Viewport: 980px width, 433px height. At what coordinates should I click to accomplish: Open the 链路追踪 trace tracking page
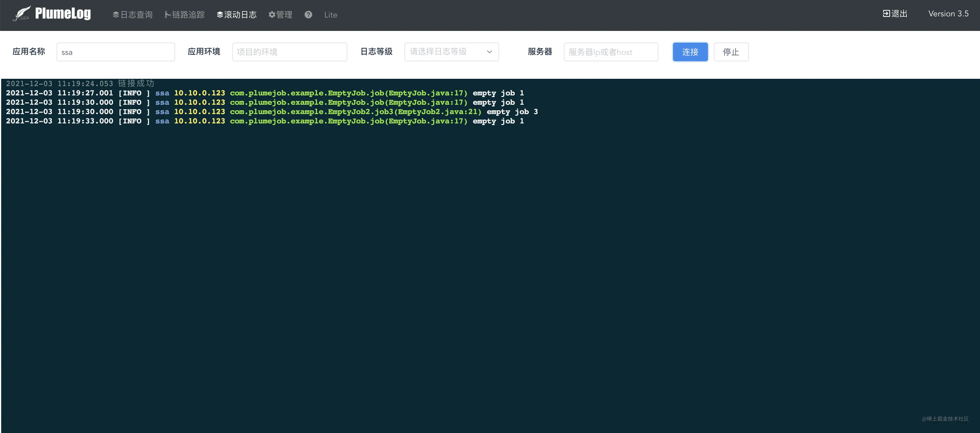pyautogui.click(x=184, y=15)
